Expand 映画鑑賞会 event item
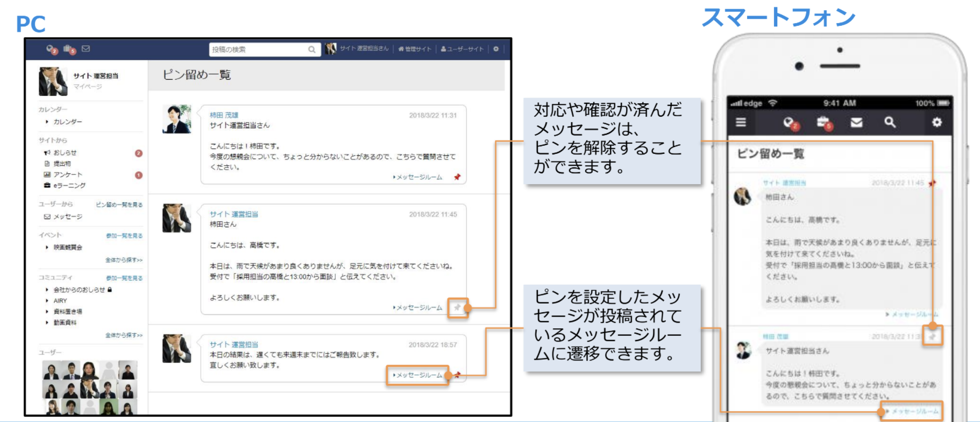The width and height of the screenshot is (980, 422). 64,248
